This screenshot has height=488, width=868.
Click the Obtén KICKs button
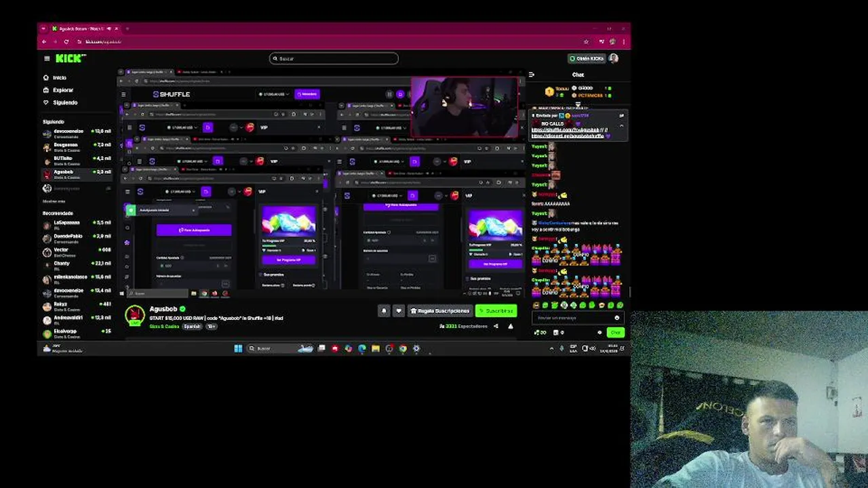click(586, 58)
